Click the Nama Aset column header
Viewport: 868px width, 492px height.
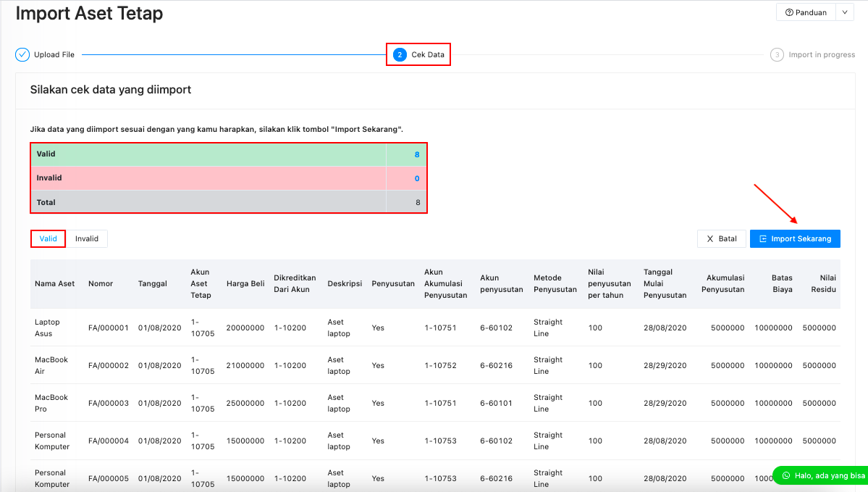point(55,283)
